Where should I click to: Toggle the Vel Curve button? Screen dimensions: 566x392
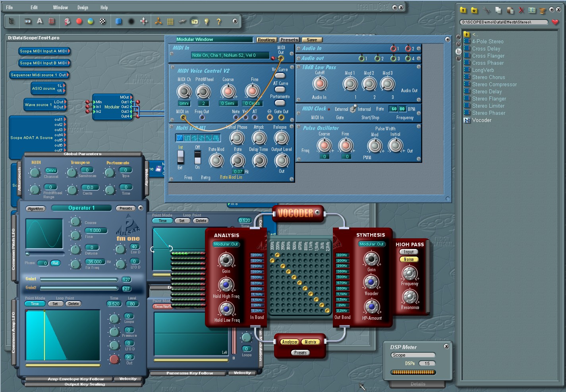(x=280, y=75)
